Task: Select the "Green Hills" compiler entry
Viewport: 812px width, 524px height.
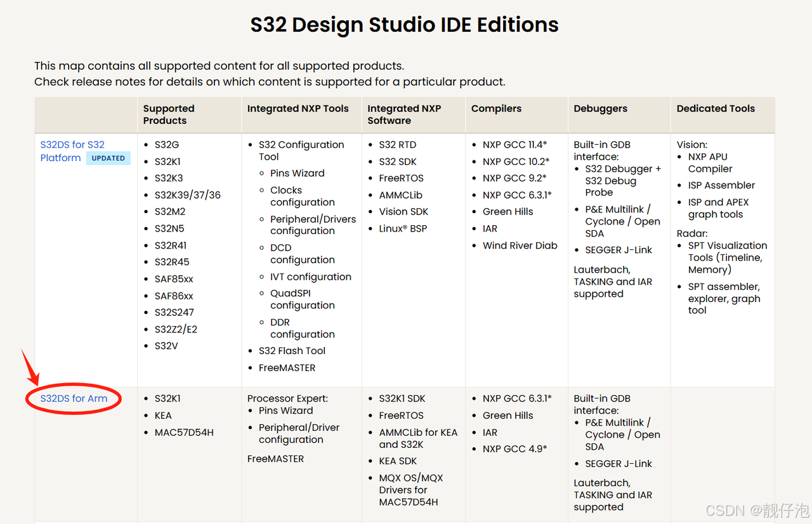Action: click(507, 211)
